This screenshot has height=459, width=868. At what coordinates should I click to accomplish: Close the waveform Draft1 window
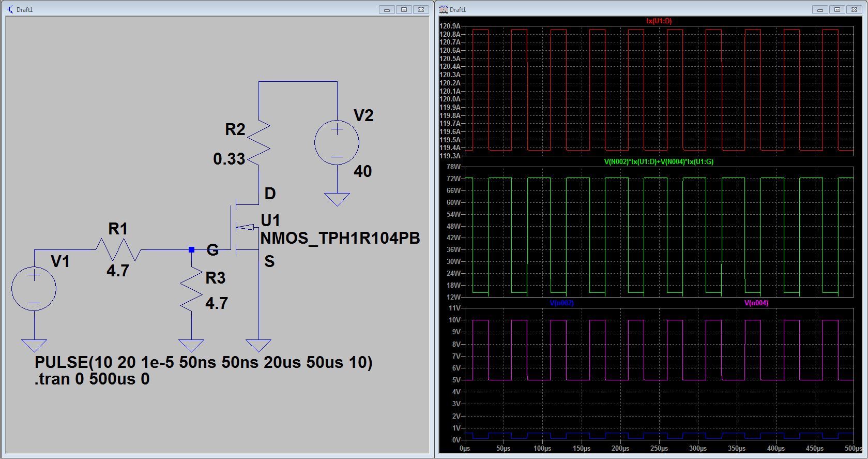[855, 9]
